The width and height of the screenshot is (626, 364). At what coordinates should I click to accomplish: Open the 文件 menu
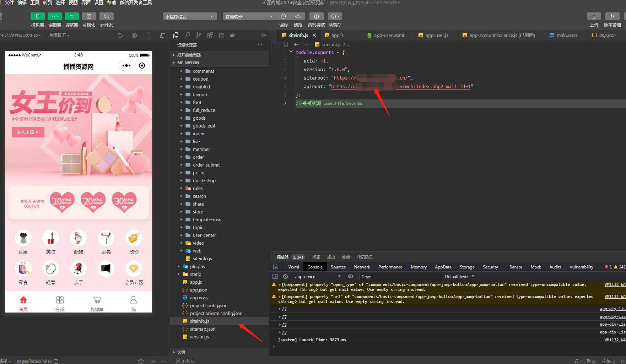[x=9, y=2]
